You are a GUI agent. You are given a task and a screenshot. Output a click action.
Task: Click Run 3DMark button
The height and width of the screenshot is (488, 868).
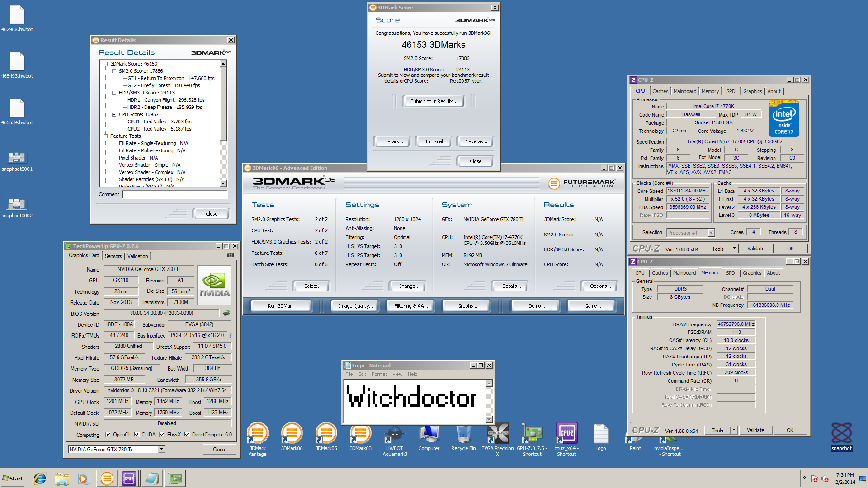pyautogui.click(x=280, y=306)
